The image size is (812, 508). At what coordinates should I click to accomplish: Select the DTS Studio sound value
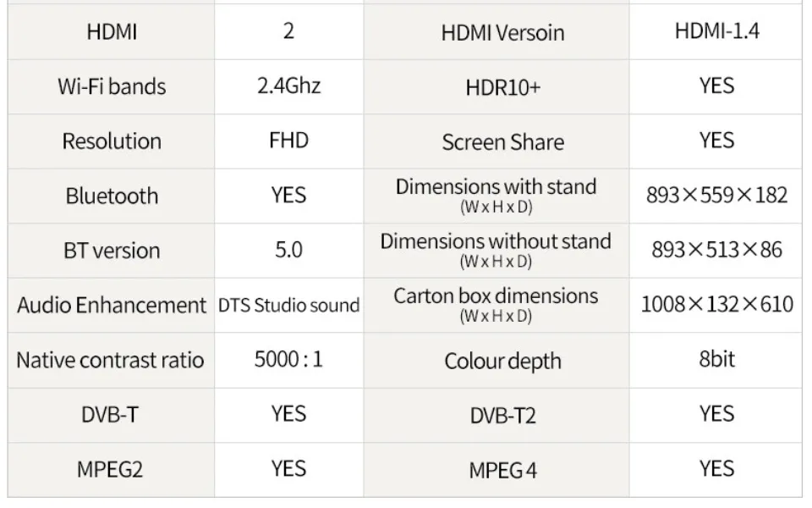pos(288,305)
